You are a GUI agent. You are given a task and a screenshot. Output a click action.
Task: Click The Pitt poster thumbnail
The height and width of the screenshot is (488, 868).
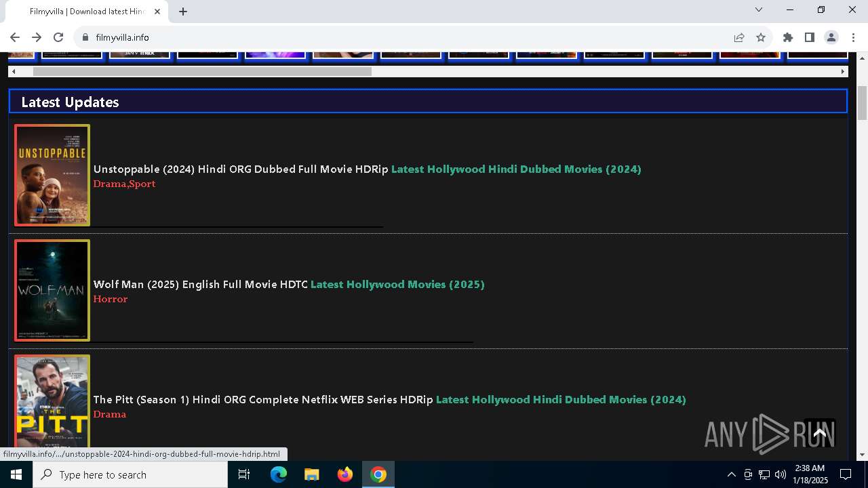click(x=52, y=400)
